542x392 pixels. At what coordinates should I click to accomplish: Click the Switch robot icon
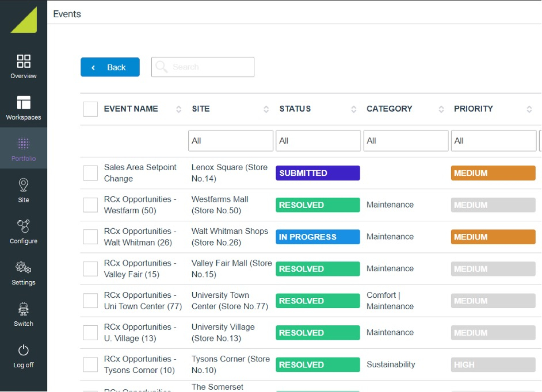tap(23, 309)
